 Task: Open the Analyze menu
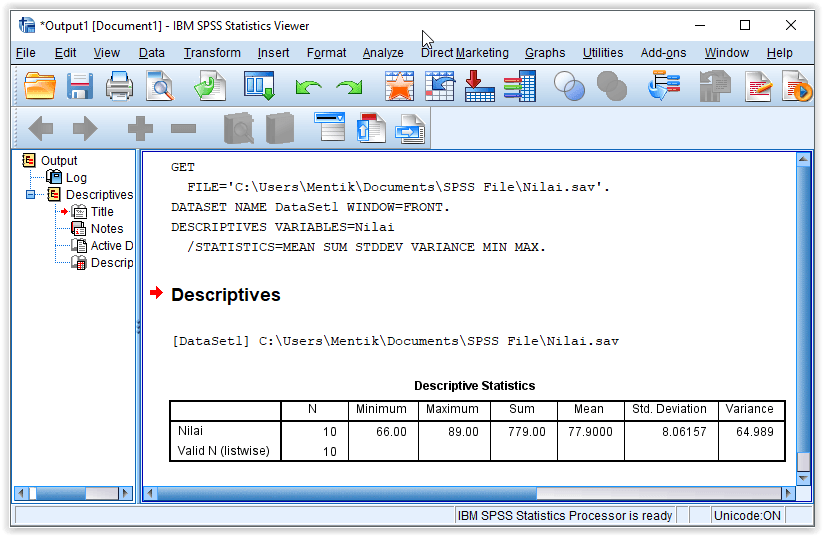pos(383,53)
